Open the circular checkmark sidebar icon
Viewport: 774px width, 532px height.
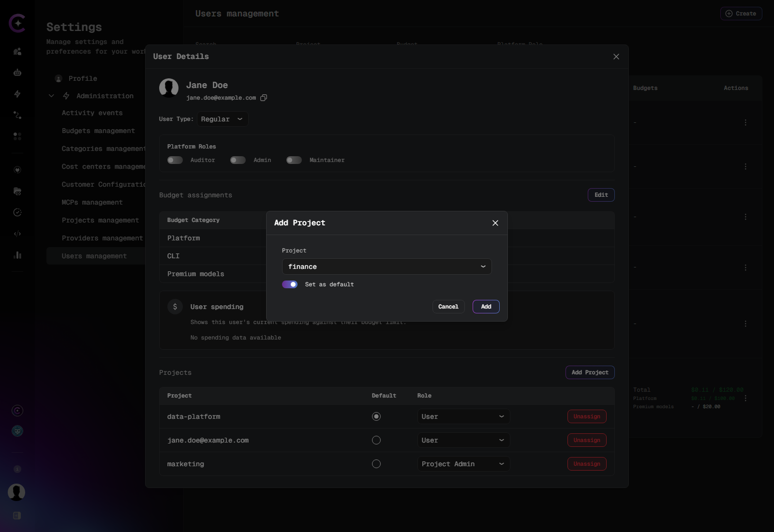[x=17, y=212]
